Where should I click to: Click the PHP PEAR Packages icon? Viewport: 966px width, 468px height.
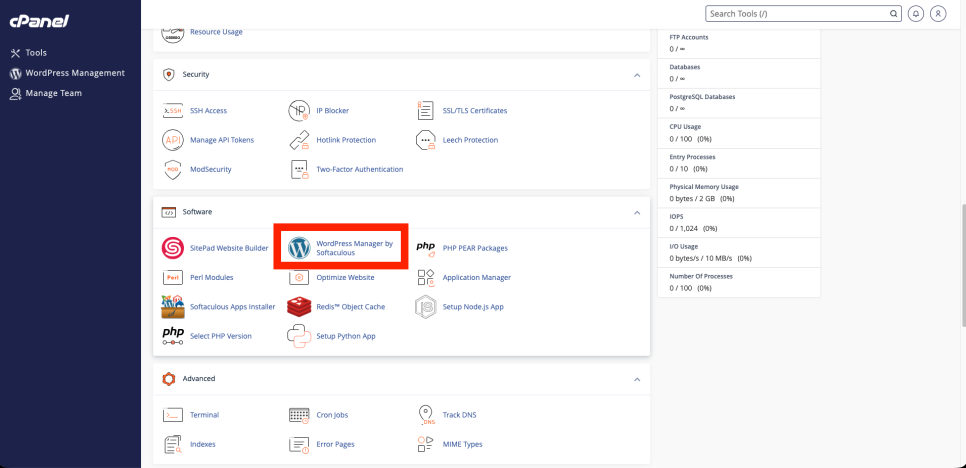coord(426,248)
